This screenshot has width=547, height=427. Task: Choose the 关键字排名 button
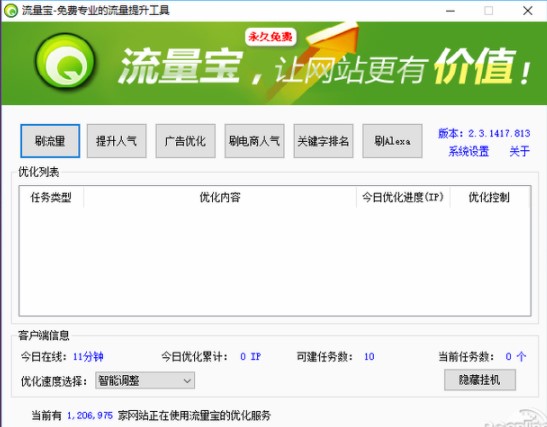pos(323,141)
